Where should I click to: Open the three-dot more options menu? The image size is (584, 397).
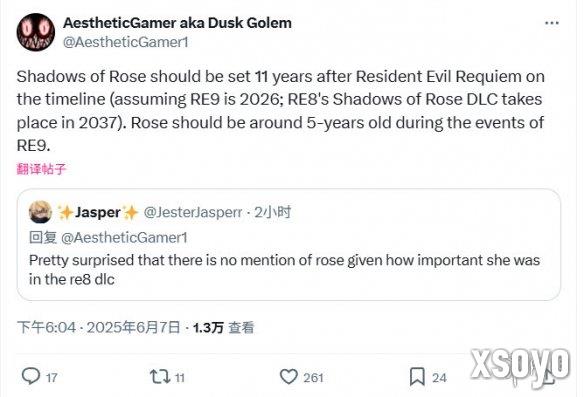[552, 23]
